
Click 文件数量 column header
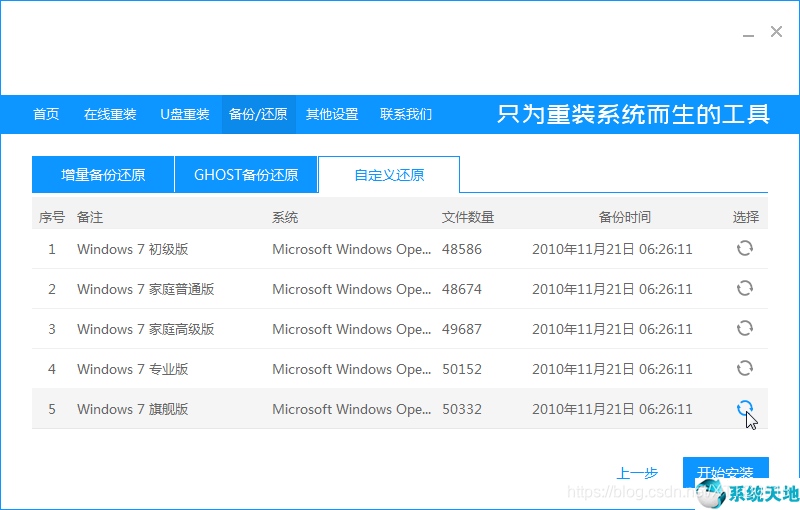click(x=468, y=217)
